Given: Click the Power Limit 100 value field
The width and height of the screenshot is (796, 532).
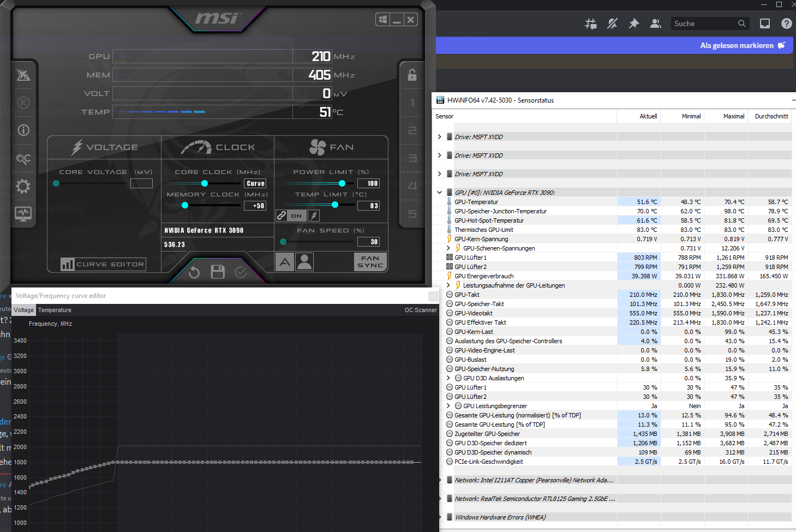Looking at the screenshot, I should point(368,183).
